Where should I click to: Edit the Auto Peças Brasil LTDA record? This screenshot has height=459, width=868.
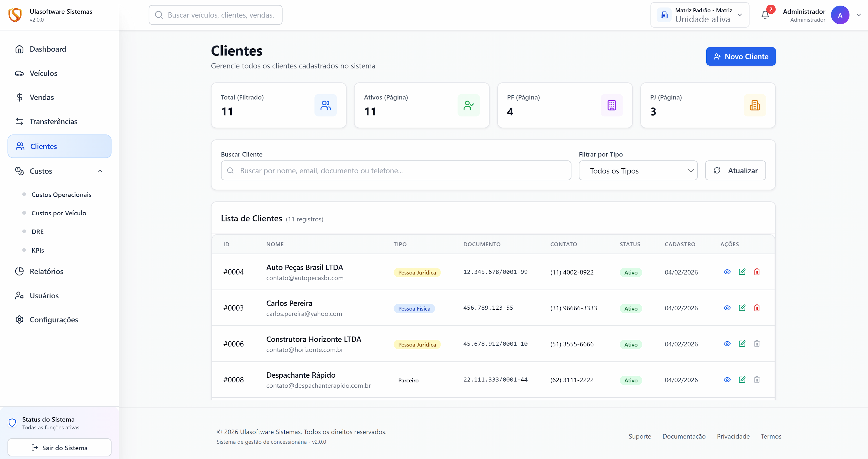[x=742, y=272]
